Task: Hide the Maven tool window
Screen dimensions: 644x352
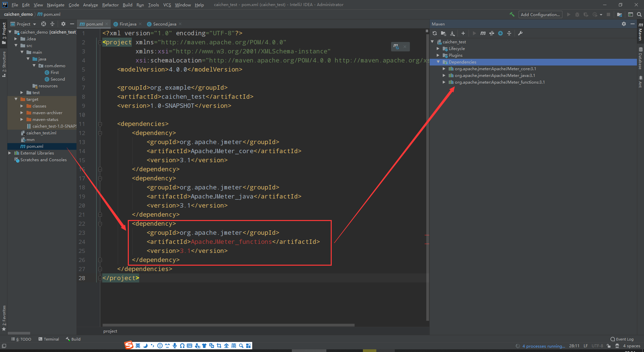Action: click(632, 24)
